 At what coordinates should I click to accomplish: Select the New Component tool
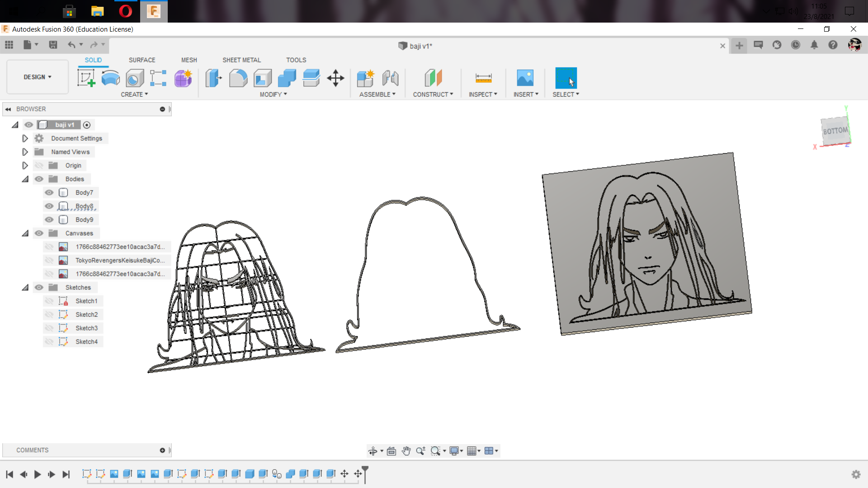365,78
